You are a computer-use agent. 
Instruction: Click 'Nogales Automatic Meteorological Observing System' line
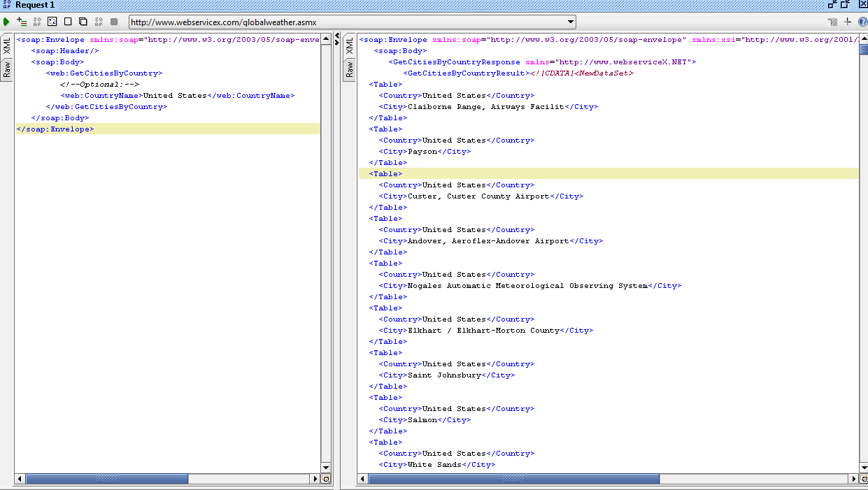pyautogui.click(x=530, y=286)
